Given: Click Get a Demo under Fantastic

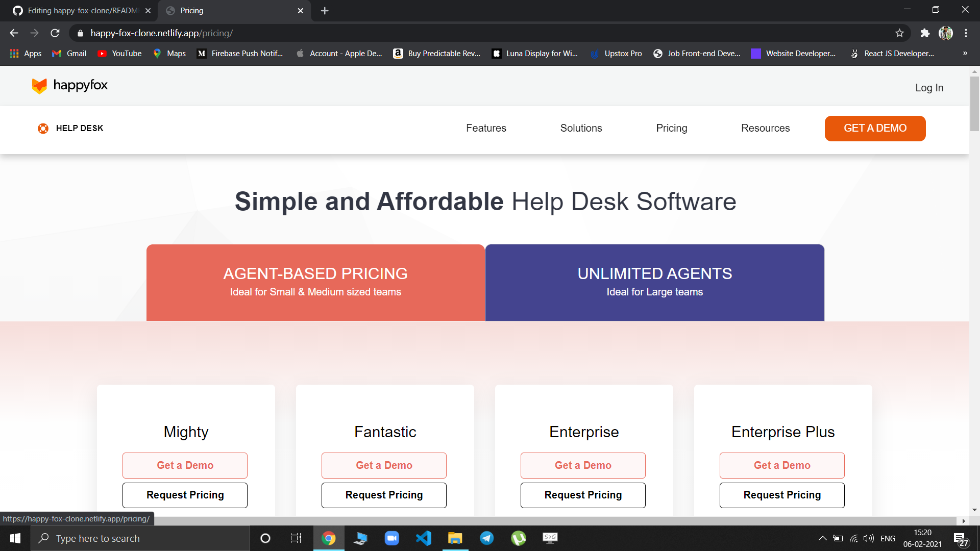Looking at the screenshot, I should 384,465.
